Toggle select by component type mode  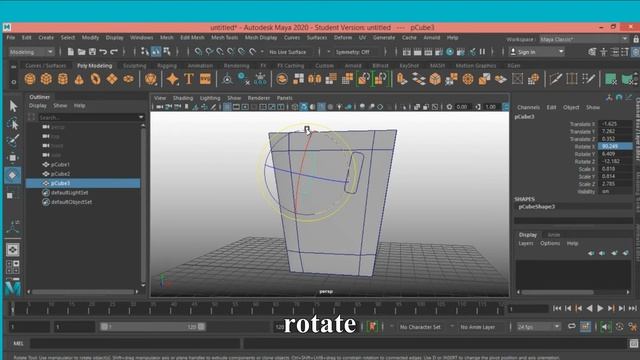tap(167, 52)
